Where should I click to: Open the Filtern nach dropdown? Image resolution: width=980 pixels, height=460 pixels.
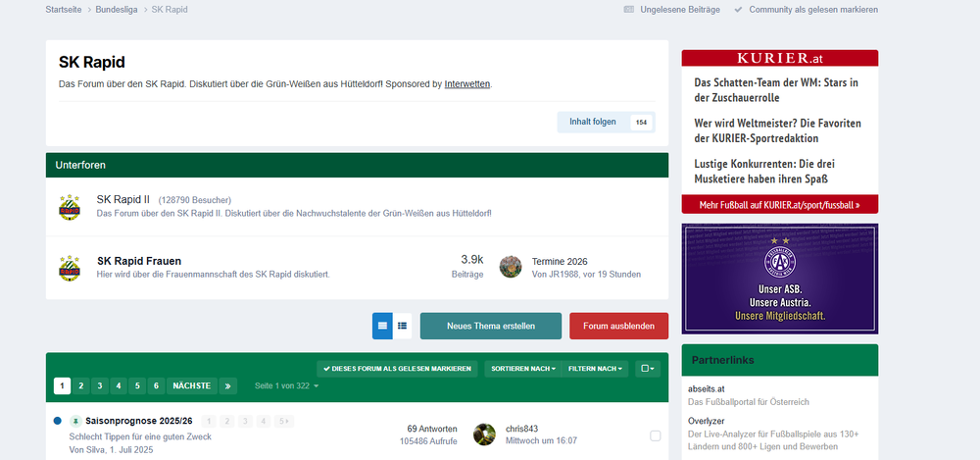pyautogui.click(x=595, y=369)
